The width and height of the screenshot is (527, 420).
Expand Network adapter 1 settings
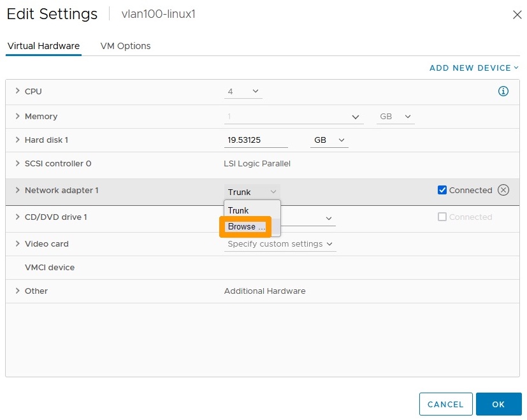(x=17, y=190)
